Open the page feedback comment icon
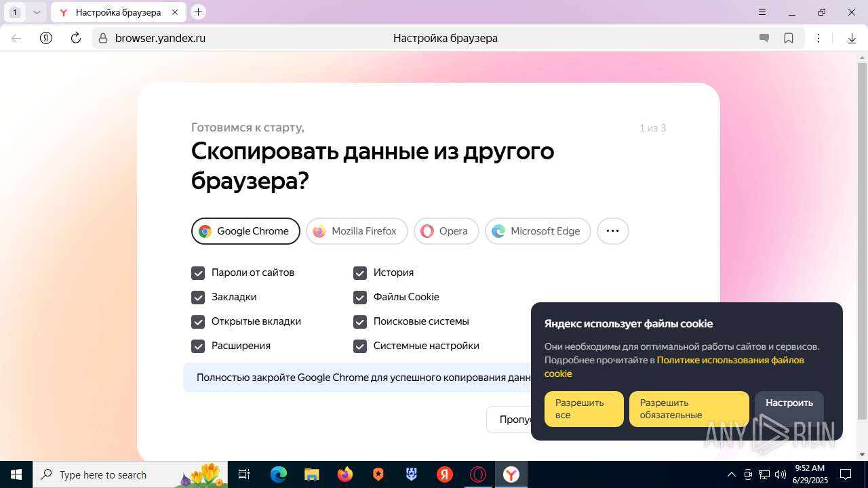 click(764, 39)
